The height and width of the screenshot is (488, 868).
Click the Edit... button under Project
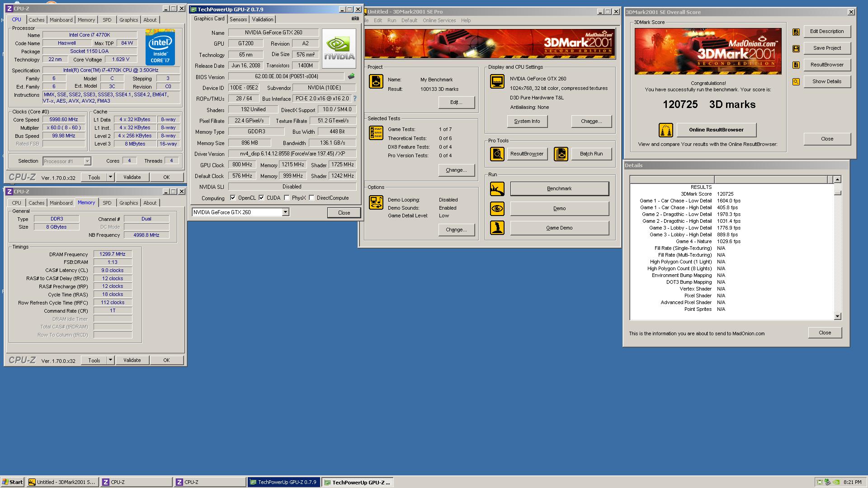pos(456,102)
